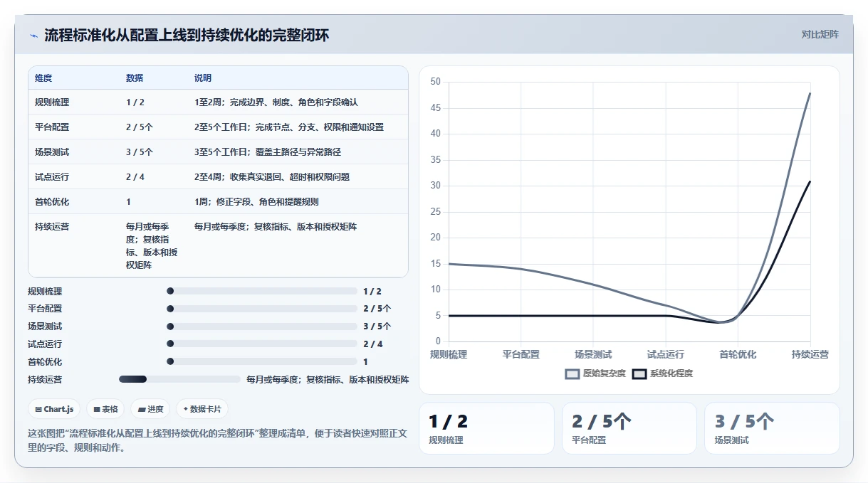This screenshot has width=868, height=483.
Task: Click the 规则梳理 progress bar
Action: click(262, 291)
